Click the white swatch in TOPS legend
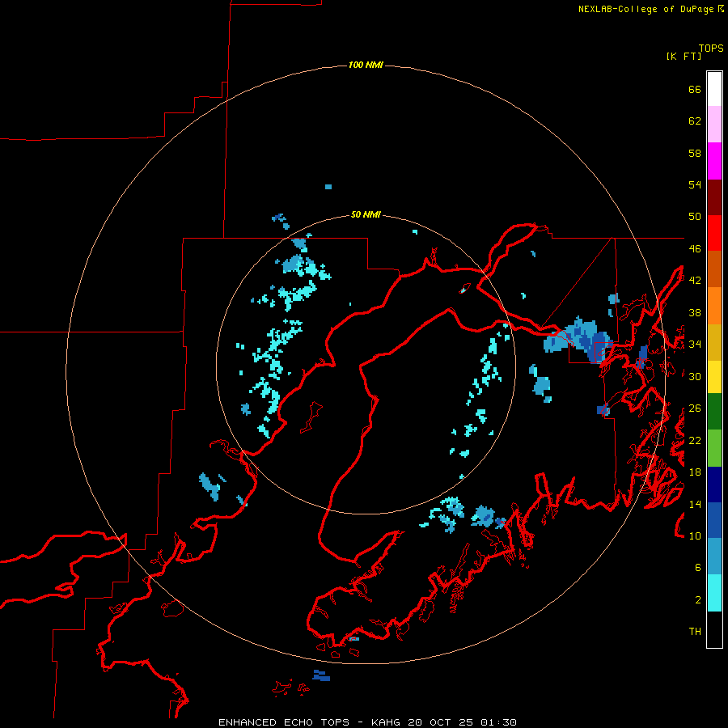This screenshot has width=728, height=728. pyautogui.click(x=714, y=89)
